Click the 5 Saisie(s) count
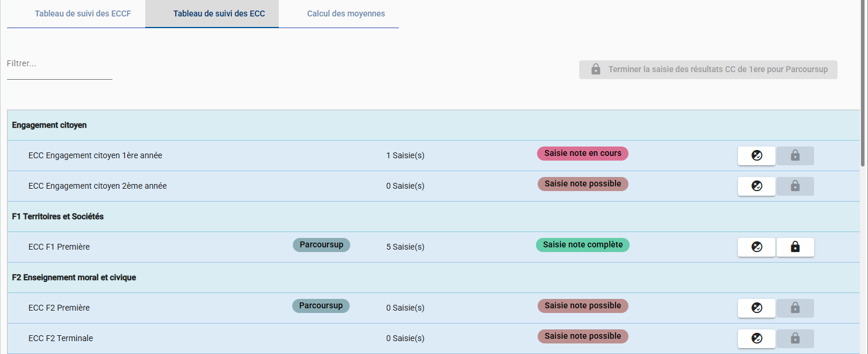Image resolution: width=868 pixels, height=354 pixels. pyautogui.click(x=405, y=247)
